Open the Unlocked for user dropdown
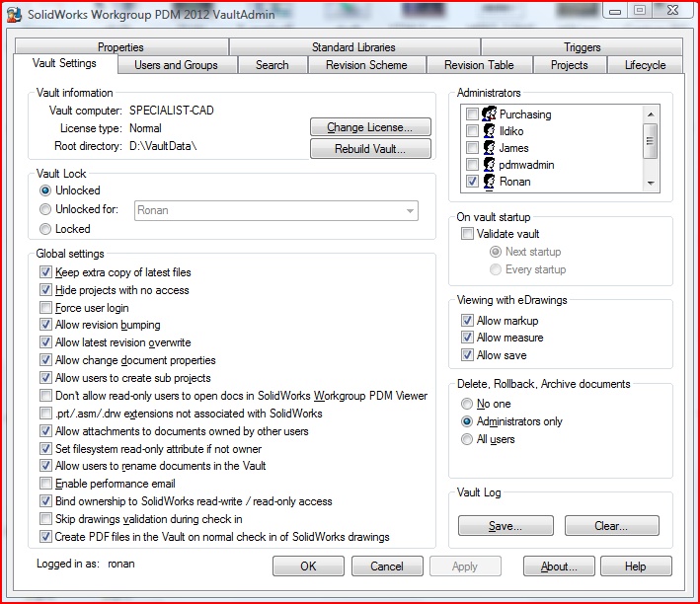This screenshot has width=700, height=604. (x=275, y=210)
